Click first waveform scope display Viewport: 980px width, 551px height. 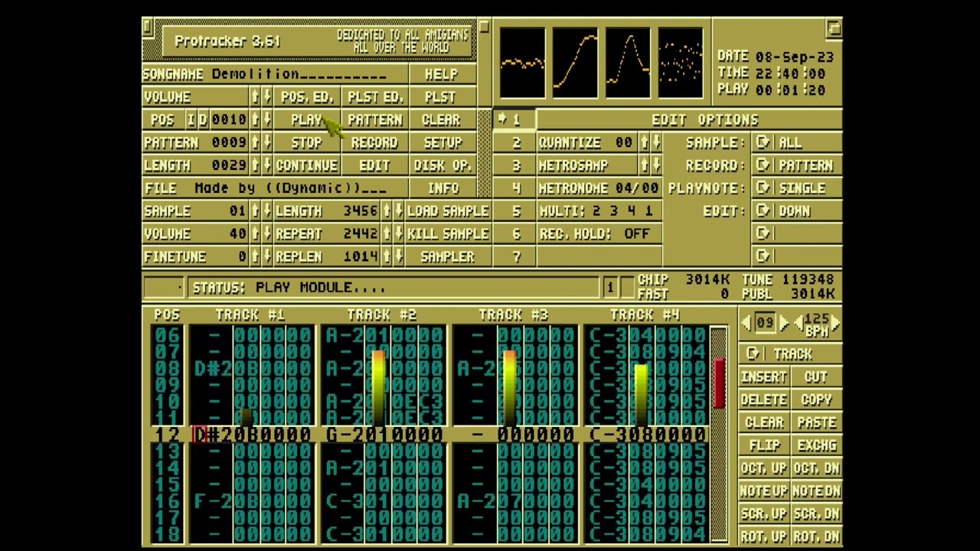tap(523, 63)
